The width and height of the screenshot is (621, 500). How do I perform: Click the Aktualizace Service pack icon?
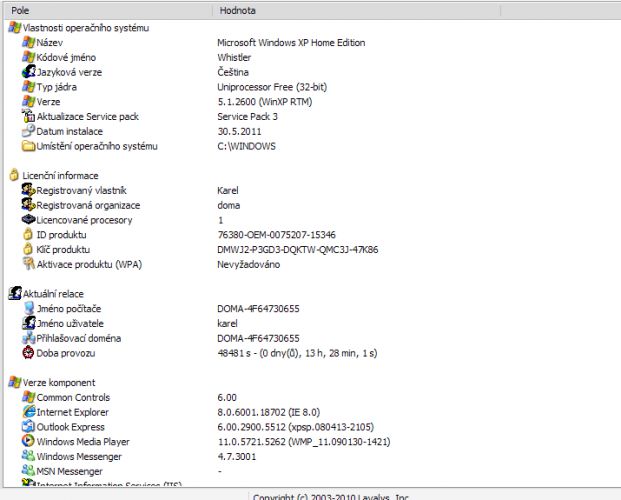pos(29,116)
